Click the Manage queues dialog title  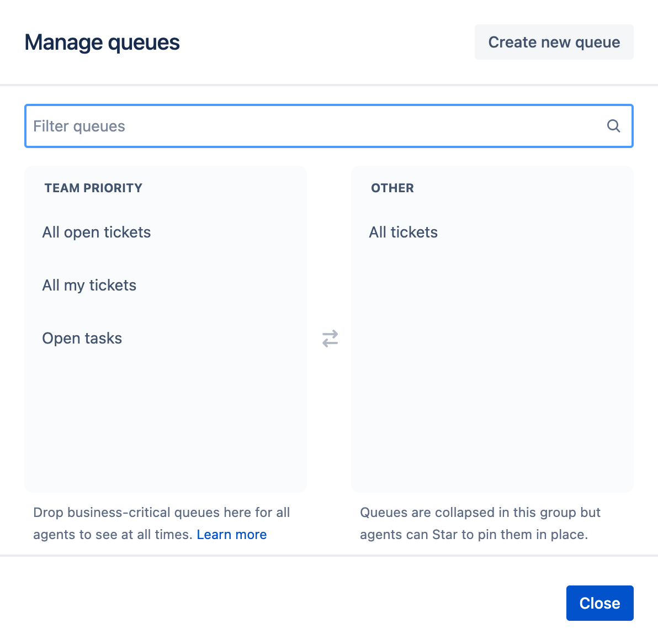[x=102, y=42]
